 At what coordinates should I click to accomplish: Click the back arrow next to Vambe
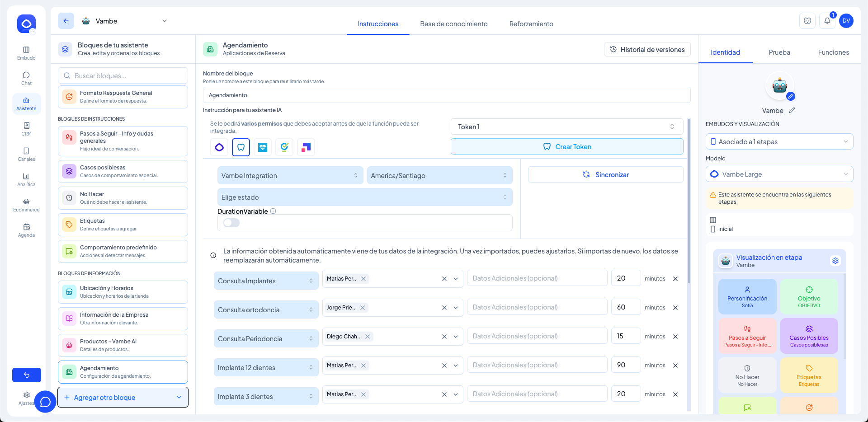[66, 21]
